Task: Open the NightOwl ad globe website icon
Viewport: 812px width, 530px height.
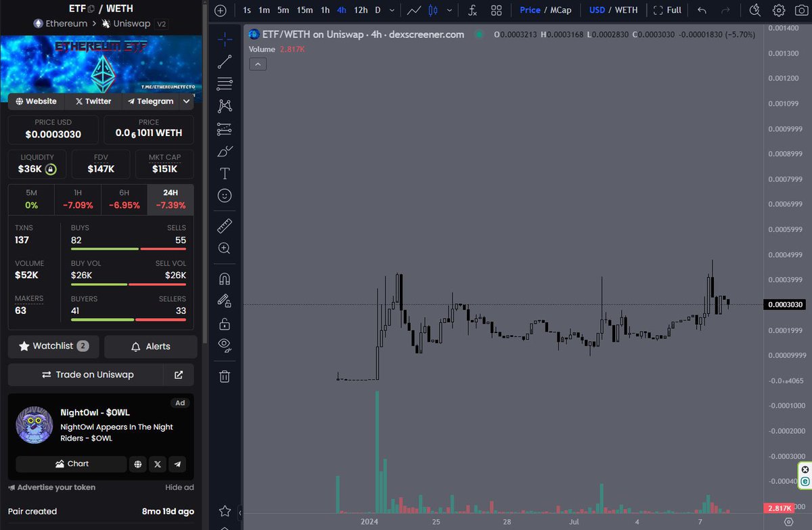Action: [138, 464]
